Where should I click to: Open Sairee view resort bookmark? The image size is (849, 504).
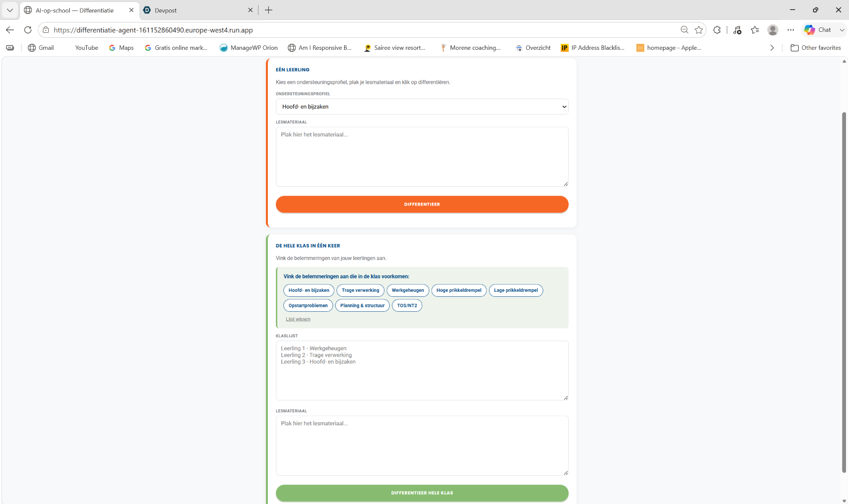click(x=395, y=48)
